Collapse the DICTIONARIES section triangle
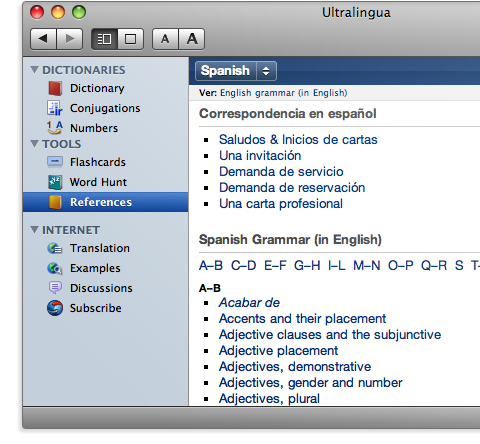The image size is (480, 444). (34, 70)
